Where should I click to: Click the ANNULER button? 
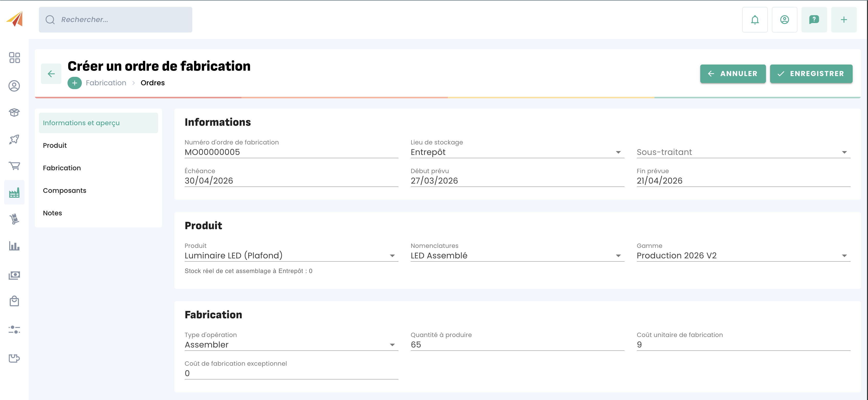point(732,74)
